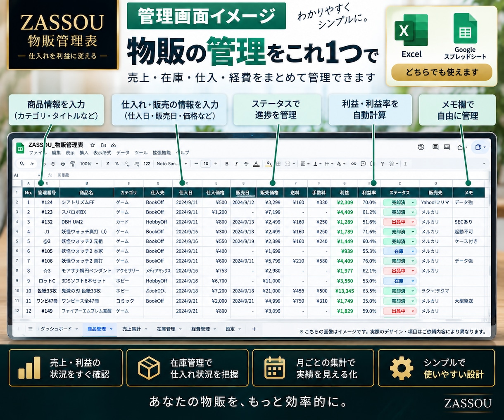
Task: Expand the 商品管理 sheet tab arrow
Action: pyautogui.click(x=111, y=329)
